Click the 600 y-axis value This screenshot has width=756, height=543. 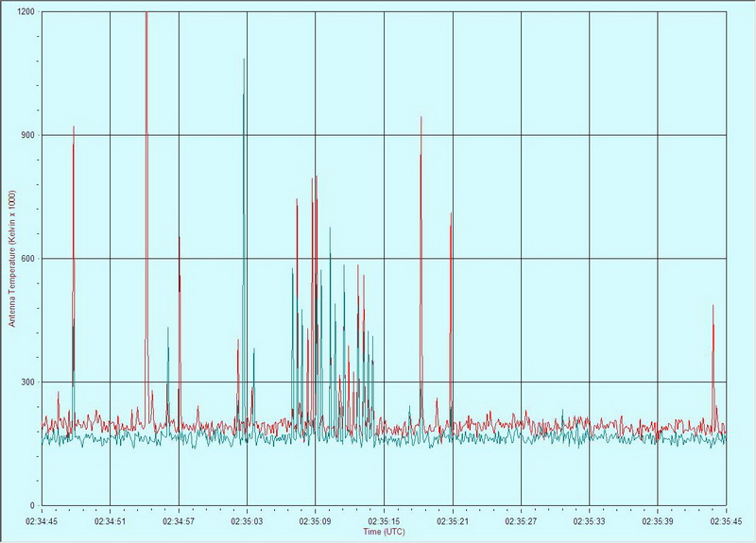coord(28,259)
